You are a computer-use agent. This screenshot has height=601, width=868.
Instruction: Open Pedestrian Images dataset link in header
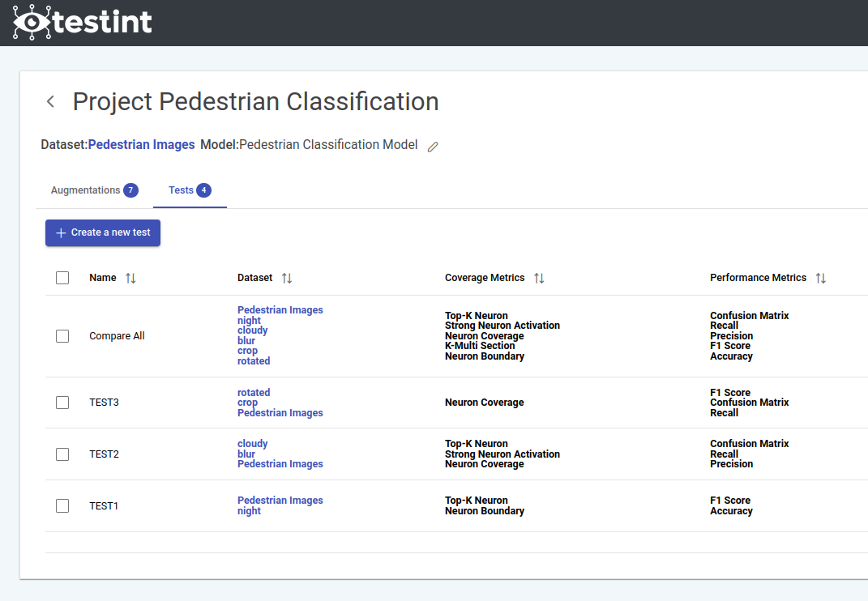coord(141,145)
